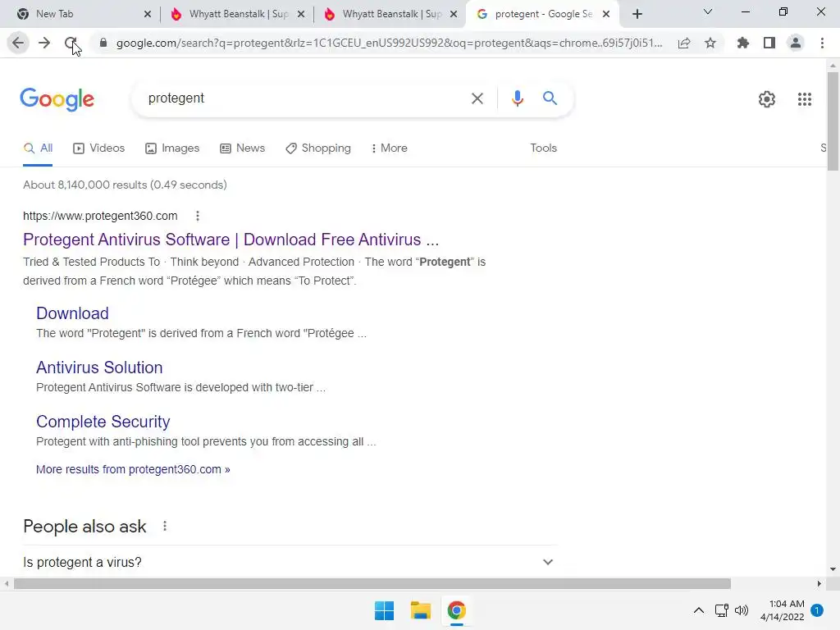This screenshot has height=630, width=840.
Task: Open Chrome's three-dot menu
Action: pyautogui.click(x=822, y=43)
